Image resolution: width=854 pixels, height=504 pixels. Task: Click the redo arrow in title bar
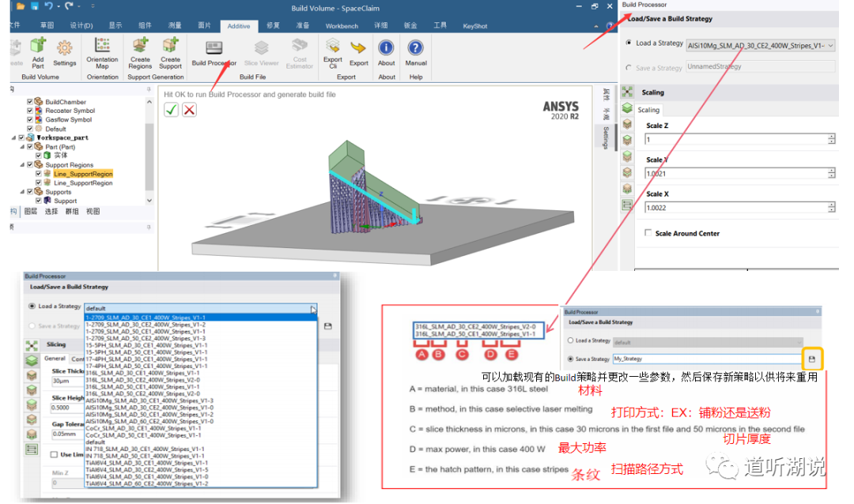coord(69,6)
